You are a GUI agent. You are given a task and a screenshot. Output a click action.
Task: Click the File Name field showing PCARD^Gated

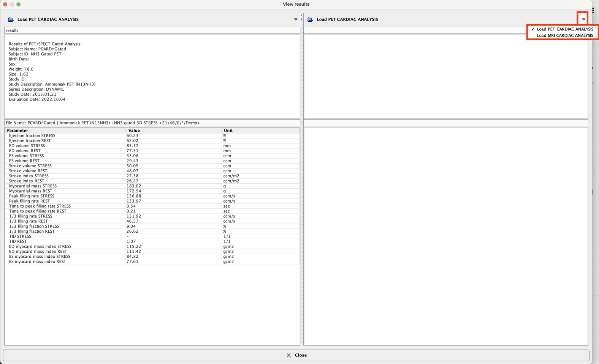(152, 123)
